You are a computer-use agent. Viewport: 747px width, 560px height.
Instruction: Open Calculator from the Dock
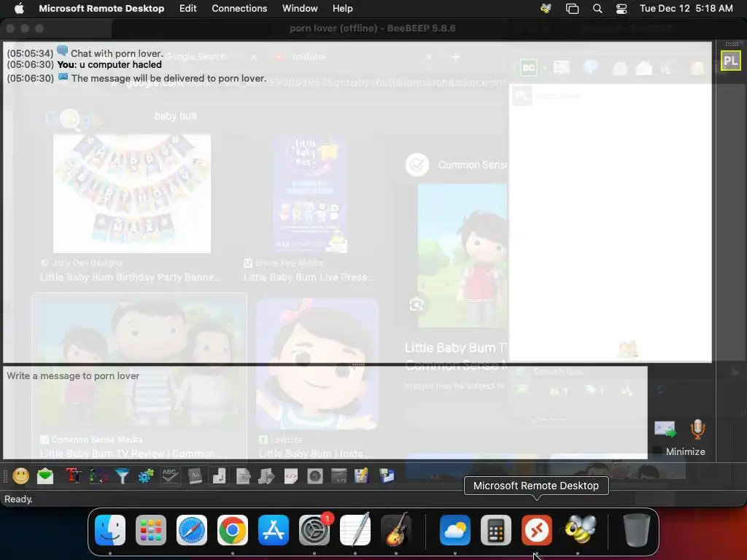[496, 530]
